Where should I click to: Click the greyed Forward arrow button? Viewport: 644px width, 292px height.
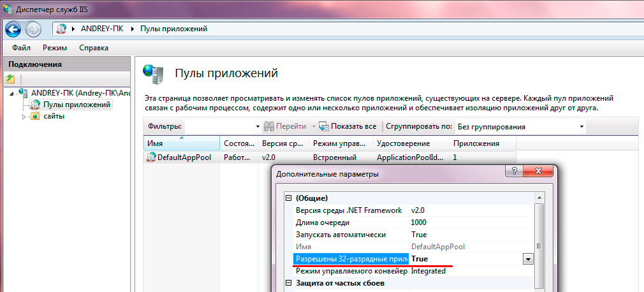coord(33,29)
